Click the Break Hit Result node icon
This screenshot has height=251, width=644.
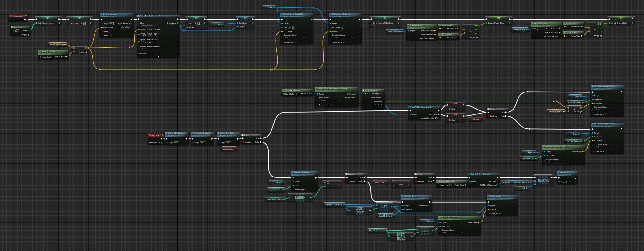[x=364, y=90]
